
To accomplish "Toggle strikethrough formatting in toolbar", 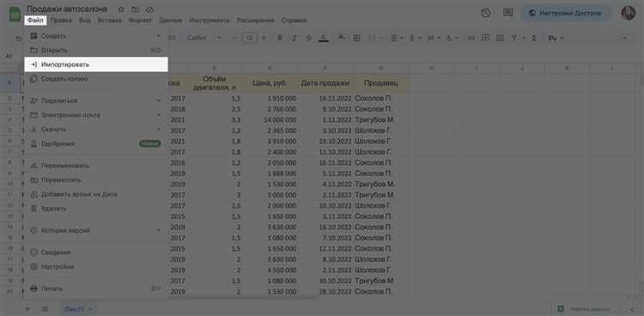I will (308, 38).
